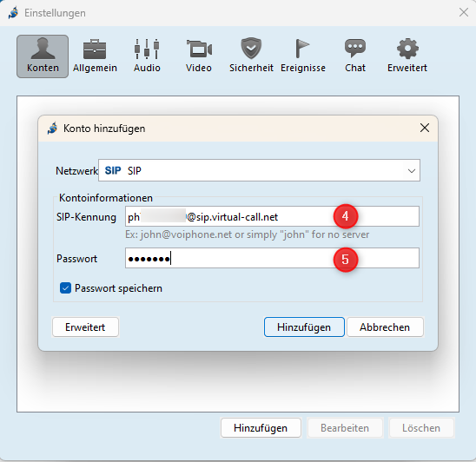Open the Konten settings section
The width and height of the screenshot is (476, 462).
tap(43, 56)
